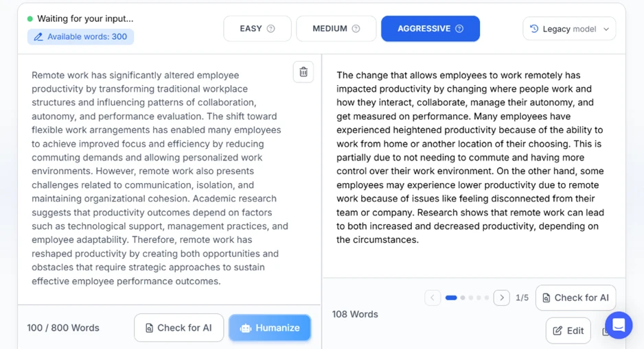Click the EASY mode help question icon
Viewport: 644px width, 349px height.
coord(271,29)
